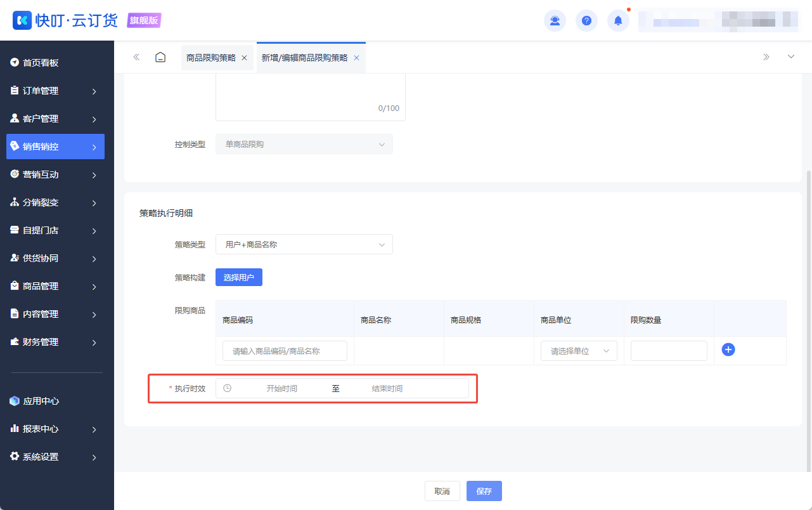Click the description textarea showing 0/100
Screen dimensions: 812x510
coord(311,97)
